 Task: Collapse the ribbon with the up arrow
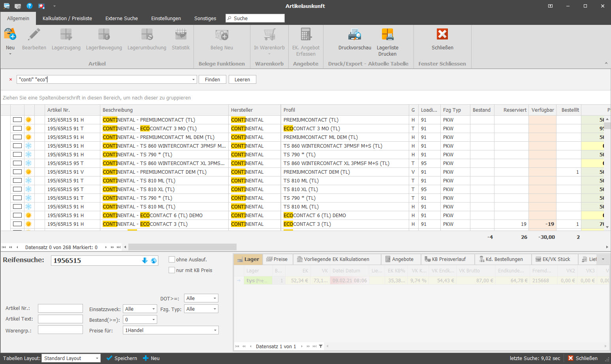(606, 63)
